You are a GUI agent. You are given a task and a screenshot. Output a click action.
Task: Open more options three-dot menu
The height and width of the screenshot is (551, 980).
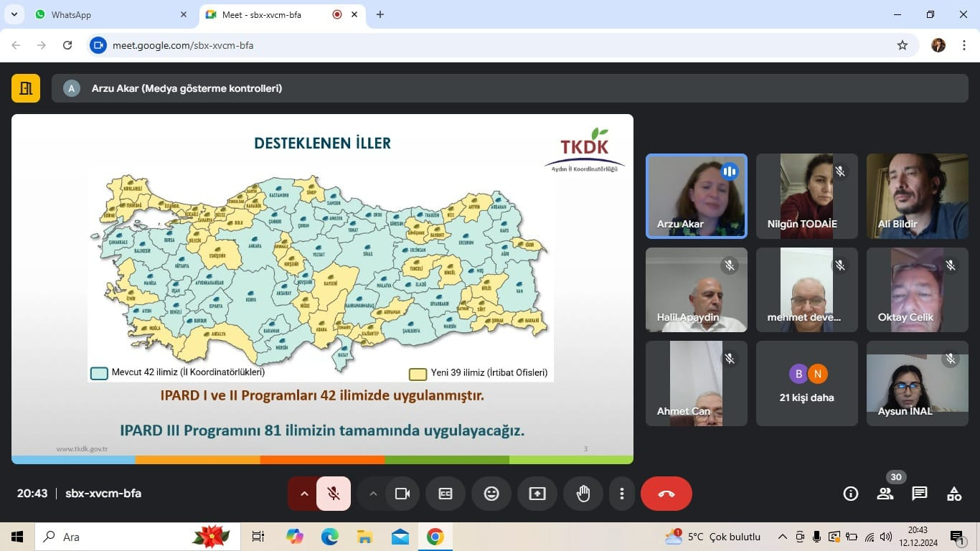pyautogui.click(x=622, y=494)
